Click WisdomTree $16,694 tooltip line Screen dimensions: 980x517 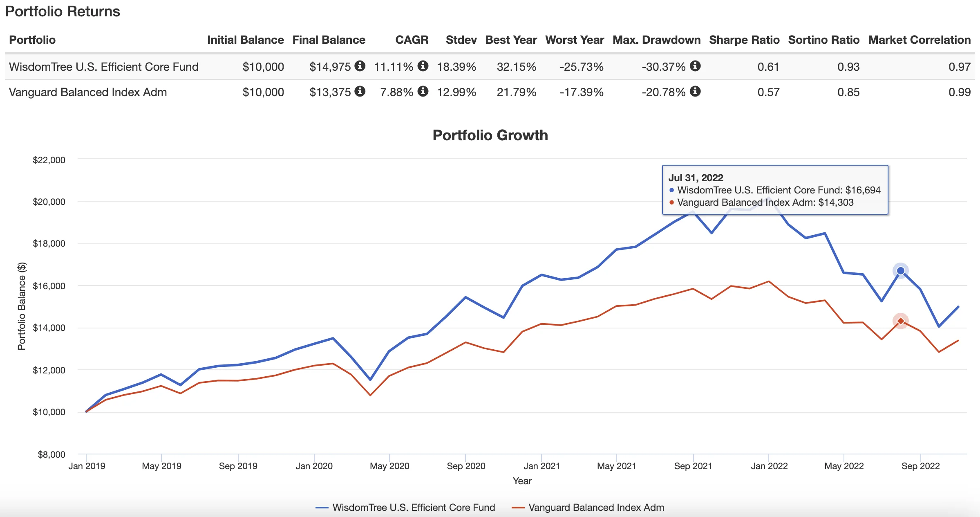[x=775, y=190]
